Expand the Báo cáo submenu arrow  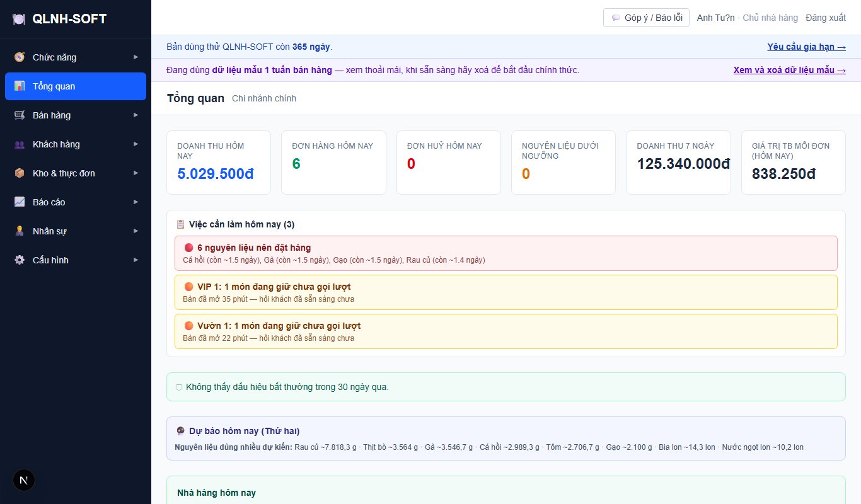click(136, 202)
